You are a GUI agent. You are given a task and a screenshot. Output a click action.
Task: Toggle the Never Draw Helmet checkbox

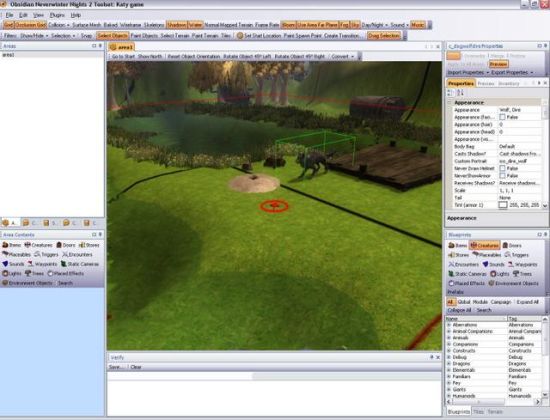coord(502,168)
